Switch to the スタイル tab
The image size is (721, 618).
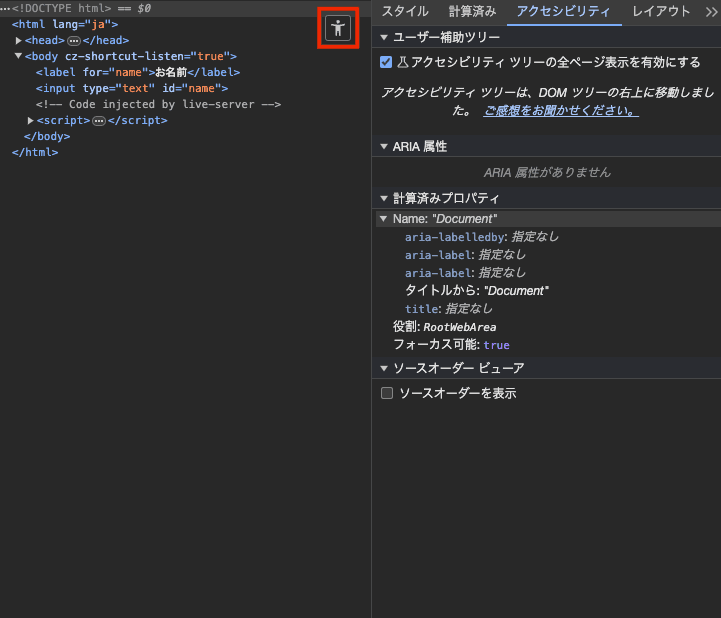(405, 12)
